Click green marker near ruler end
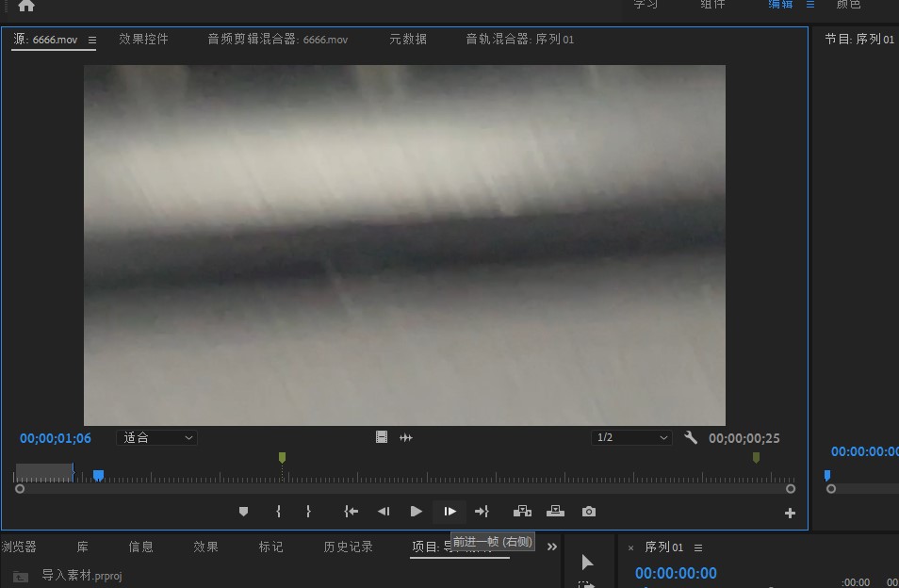The image size is (899, 588). (757, 457)
